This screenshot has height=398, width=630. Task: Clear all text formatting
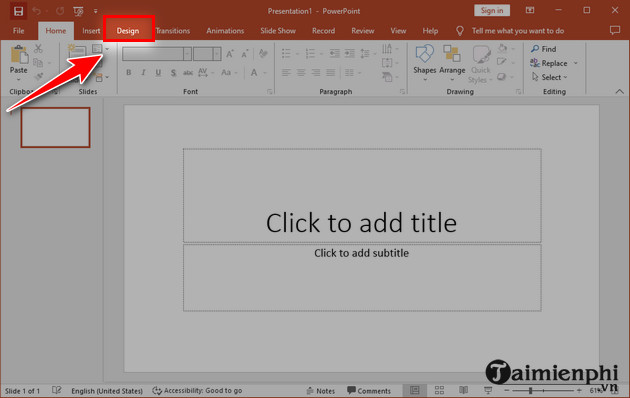pyautogui.click(x=263, y=53)
